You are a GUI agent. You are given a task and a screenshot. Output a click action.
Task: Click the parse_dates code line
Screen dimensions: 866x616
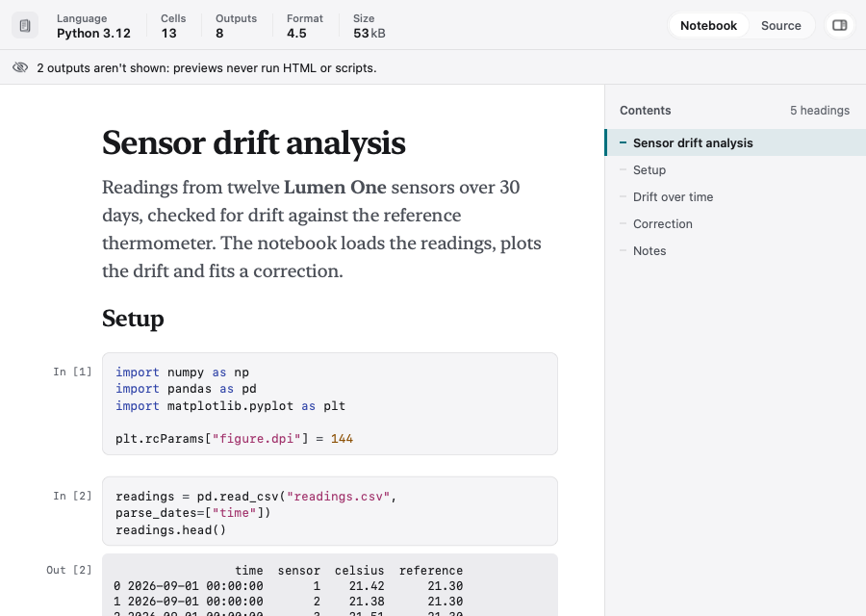click(x=192, y=513)
